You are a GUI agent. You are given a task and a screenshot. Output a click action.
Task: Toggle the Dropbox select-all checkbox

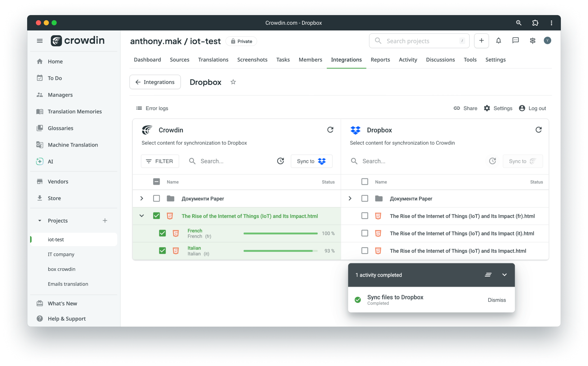pos(365,181)
